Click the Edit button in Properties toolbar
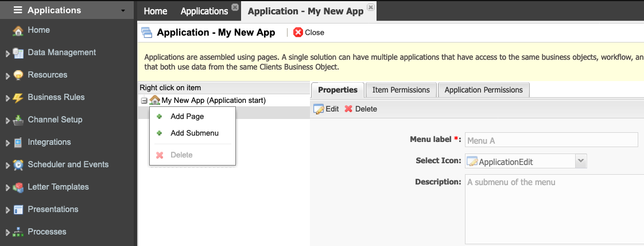Screen dimensions: 644x246 pos(326,109)
